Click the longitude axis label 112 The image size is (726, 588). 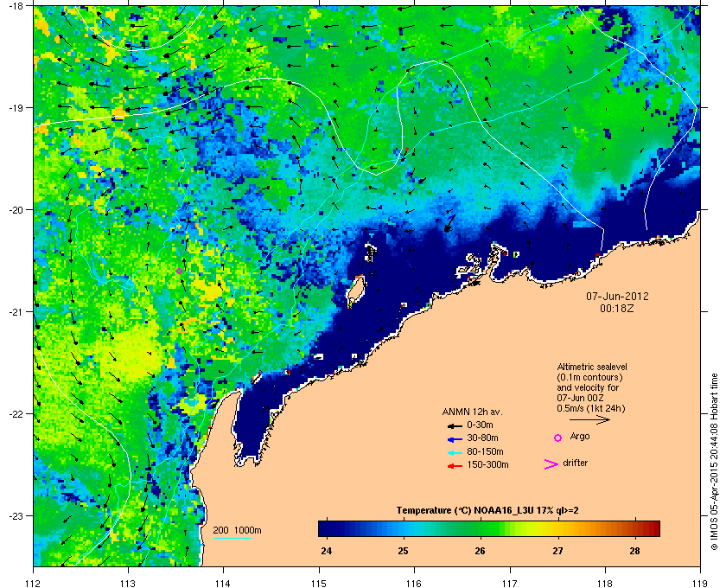(x=34, y=584)
